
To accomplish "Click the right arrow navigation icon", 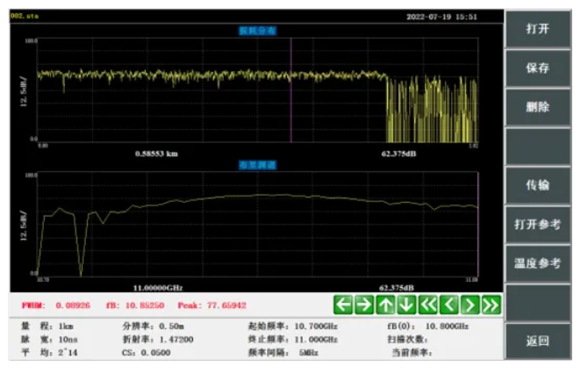I will pyautogui.click(x=364, y=305).
